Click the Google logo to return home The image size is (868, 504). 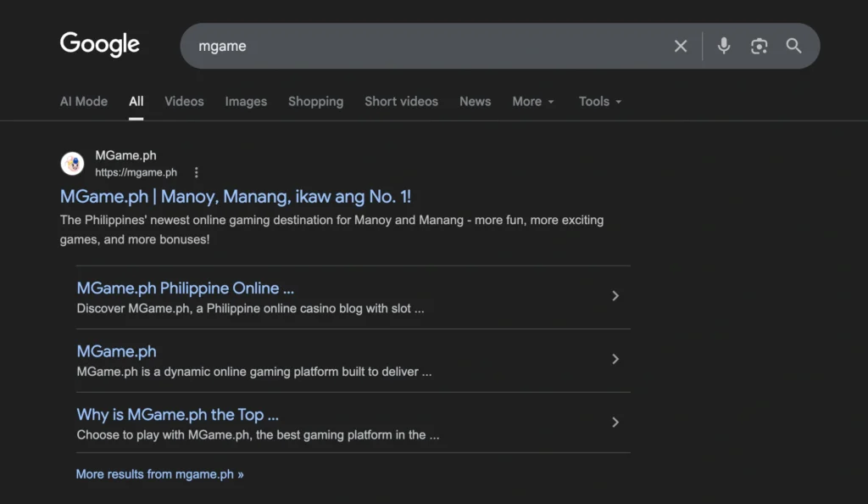(x=99, y=44)
